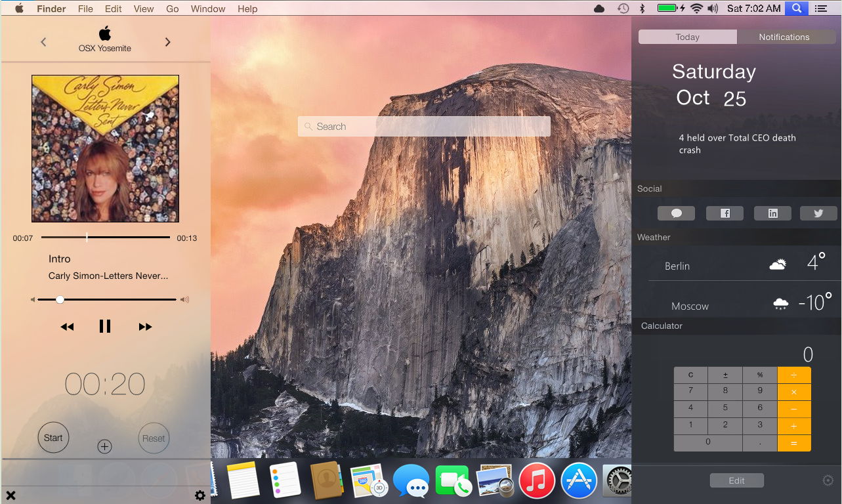Click the menu bar clock Sat 7:02 AM
The height and width of the screenshot is (504, 842).
[754, 9]
